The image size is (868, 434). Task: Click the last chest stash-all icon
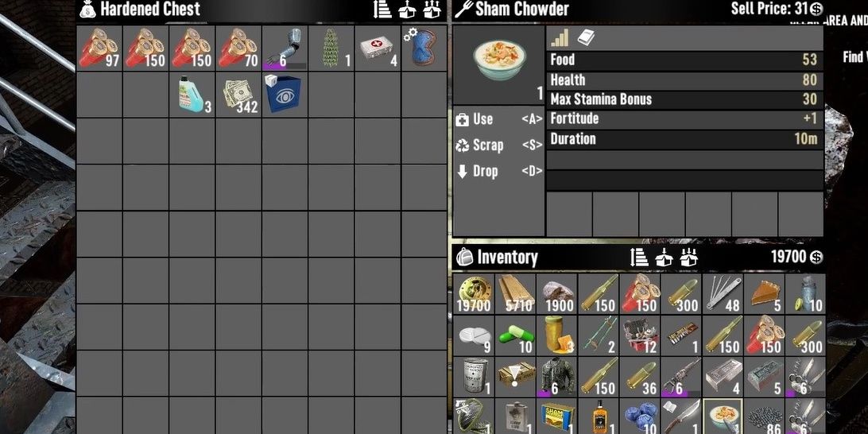(x=432, y=10)
